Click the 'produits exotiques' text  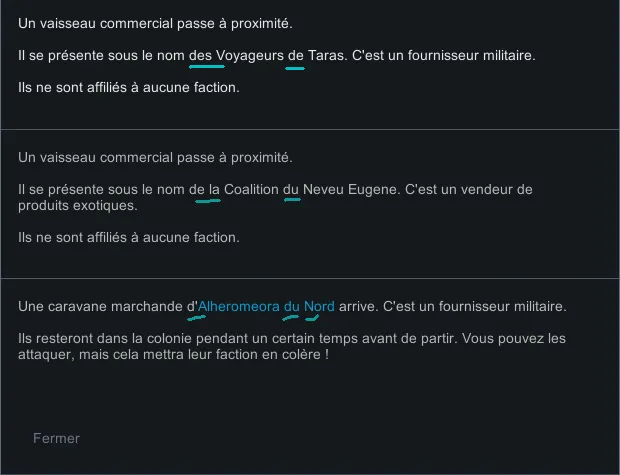(77, 205)
